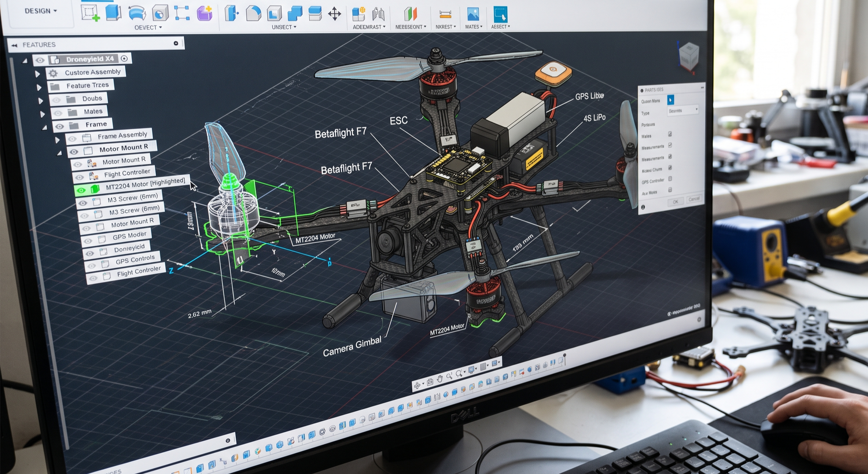Select the New Component assemble icon

(359, 14)
